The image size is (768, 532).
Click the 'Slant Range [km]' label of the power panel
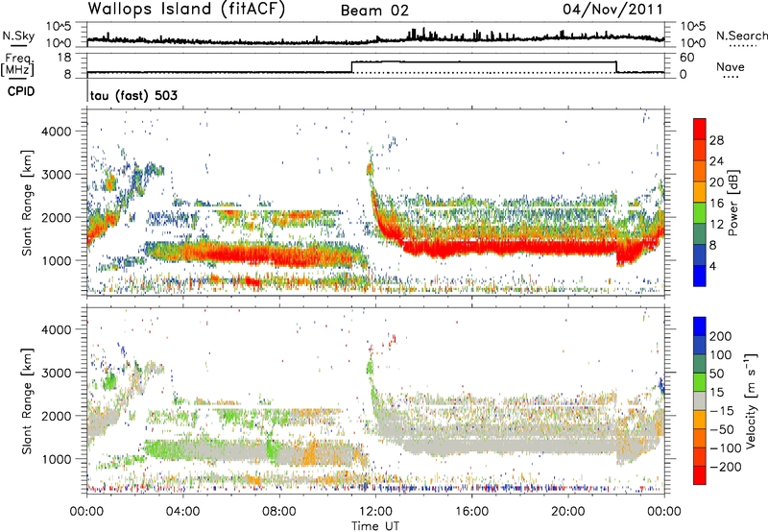click(27, 203)
